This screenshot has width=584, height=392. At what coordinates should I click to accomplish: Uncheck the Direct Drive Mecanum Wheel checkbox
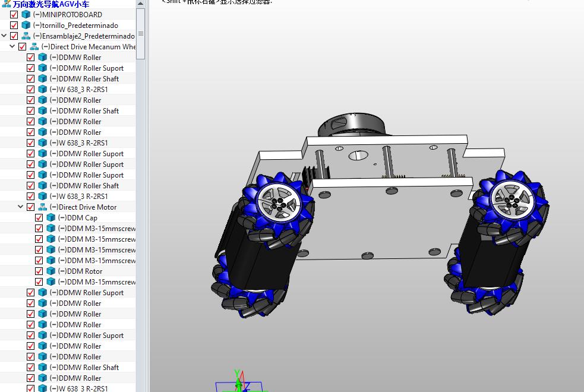[23, 46]
